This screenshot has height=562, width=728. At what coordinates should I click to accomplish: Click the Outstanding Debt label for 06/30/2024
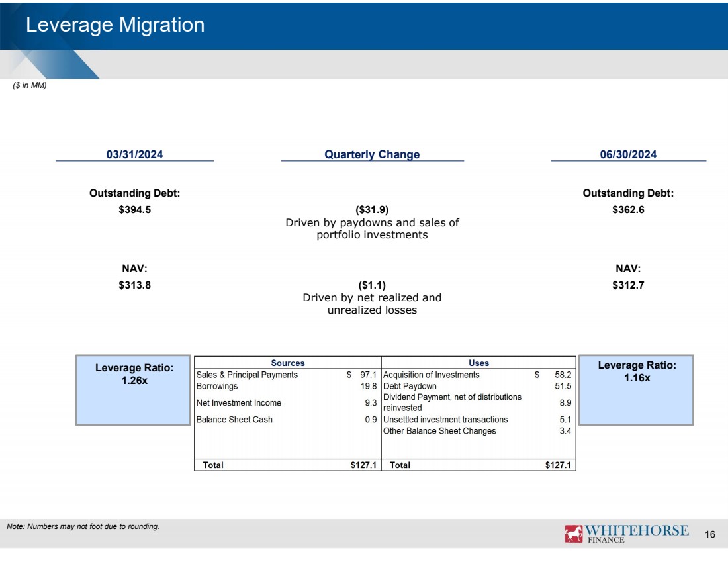click(x=628, y=193)
